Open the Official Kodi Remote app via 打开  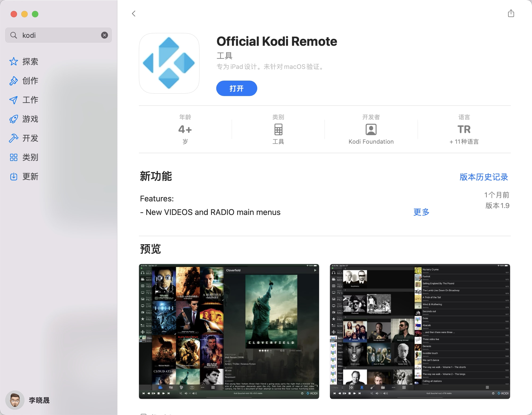236,88
